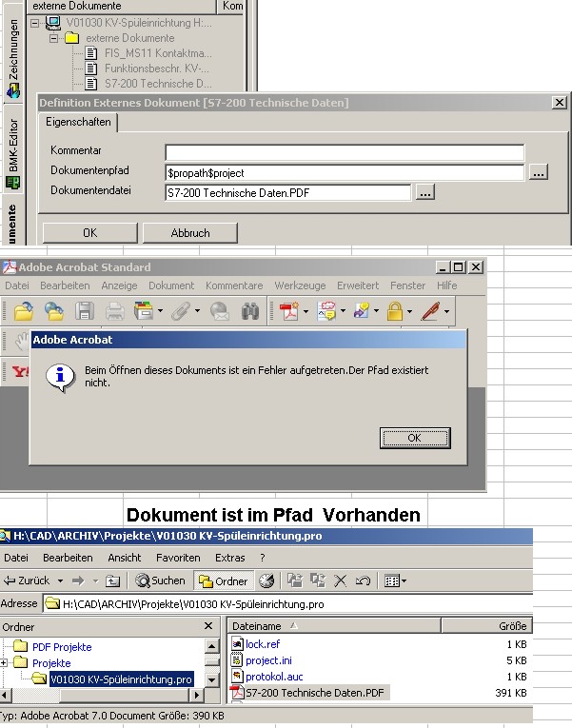Open the dropdown arrow next to paperclip icon
The height and width of the screenshot is (728, 572).
[197, 311]
